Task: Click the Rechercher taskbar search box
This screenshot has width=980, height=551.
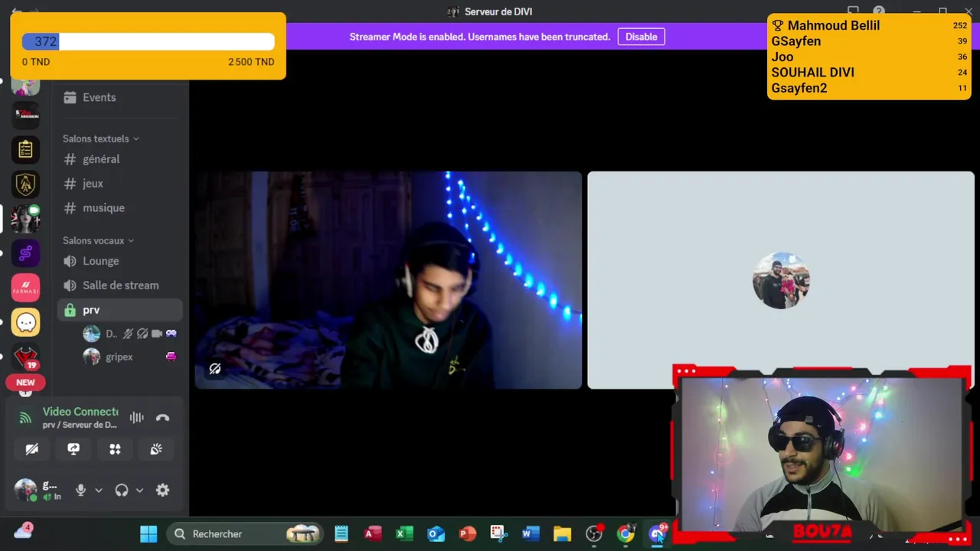Action: pos(245,534)
